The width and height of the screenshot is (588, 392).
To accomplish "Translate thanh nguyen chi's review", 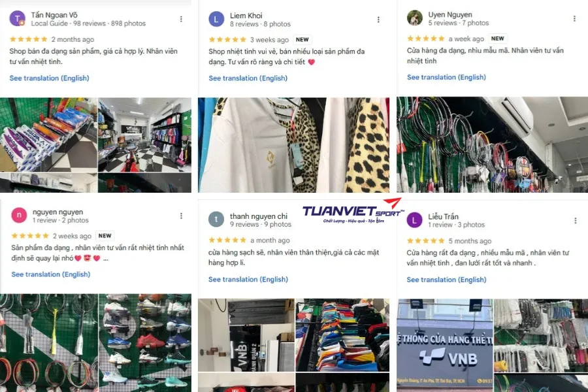I will (x=248, y=279).
